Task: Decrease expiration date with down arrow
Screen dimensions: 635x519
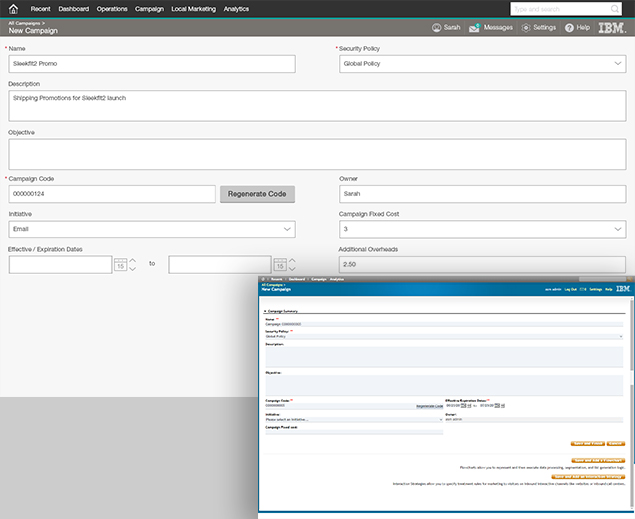Action: click(x=292, y=269)
